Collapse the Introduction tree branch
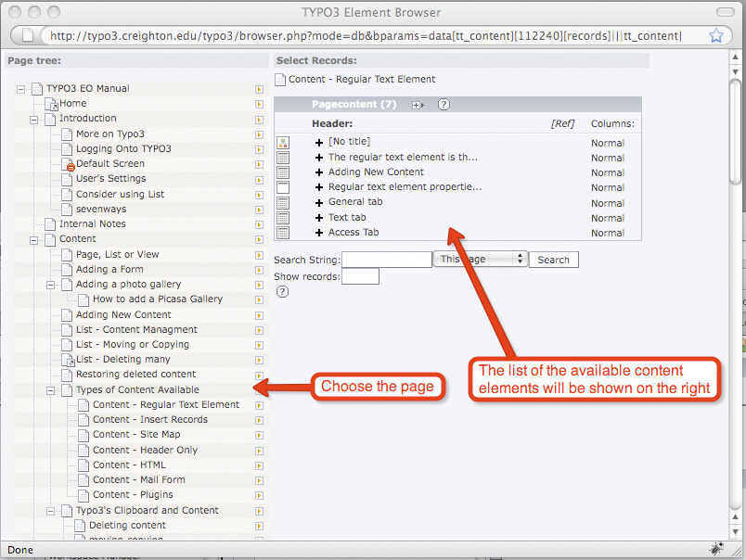This screenshot has height=560, width=746. point(34,119)
